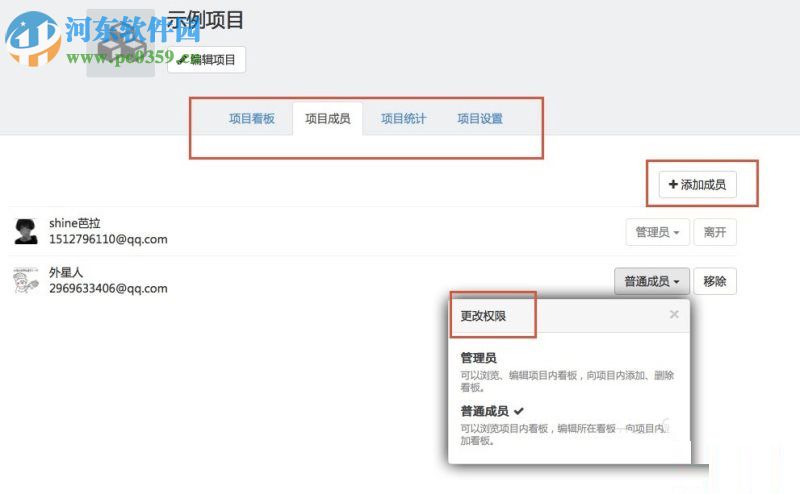Click the plus icon in 添加成员
800x494 pixels.
pos(673,184)
